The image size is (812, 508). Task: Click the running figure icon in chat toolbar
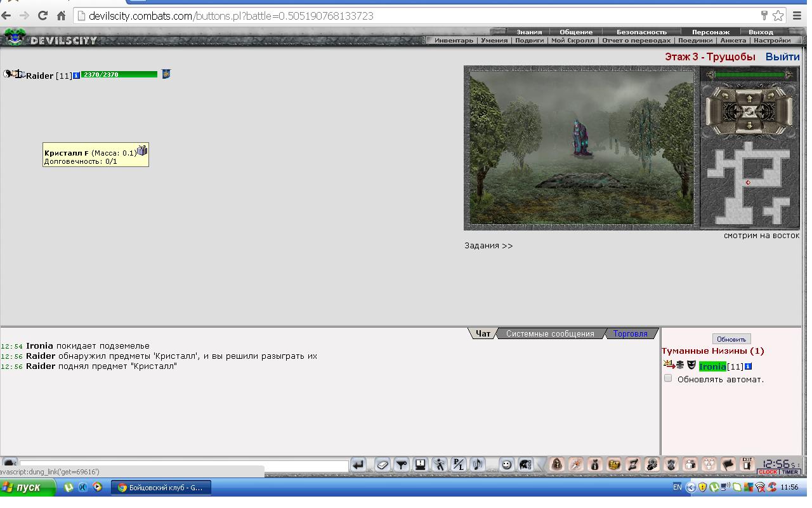[440, 465]
